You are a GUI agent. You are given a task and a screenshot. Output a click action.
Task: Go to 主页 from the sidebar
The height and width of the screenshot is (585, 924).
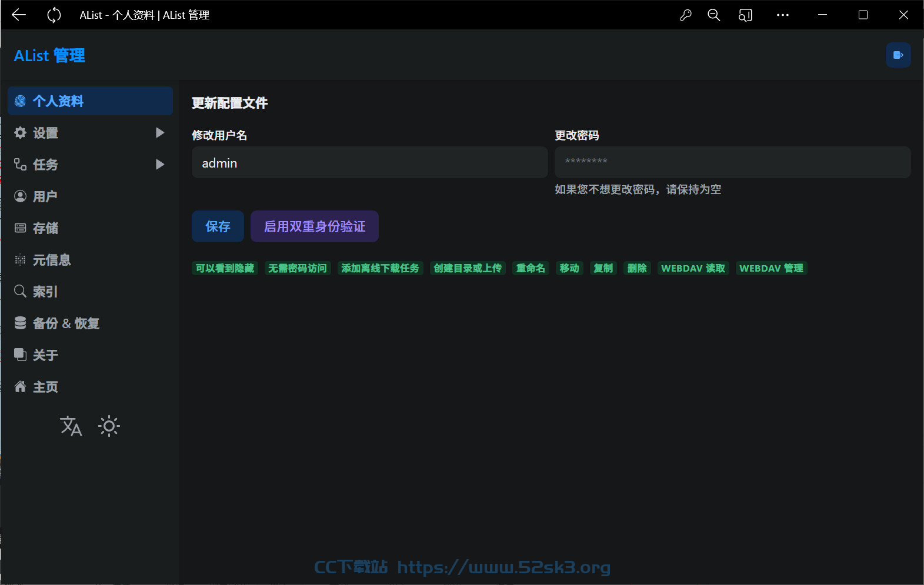click(x=91, y=387)
